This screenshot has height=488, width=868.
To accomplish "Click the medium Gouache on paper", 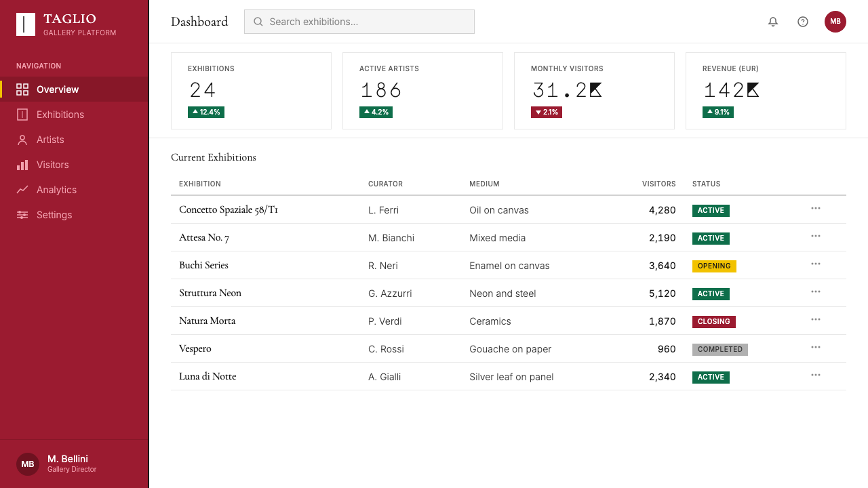I will 511,349.
